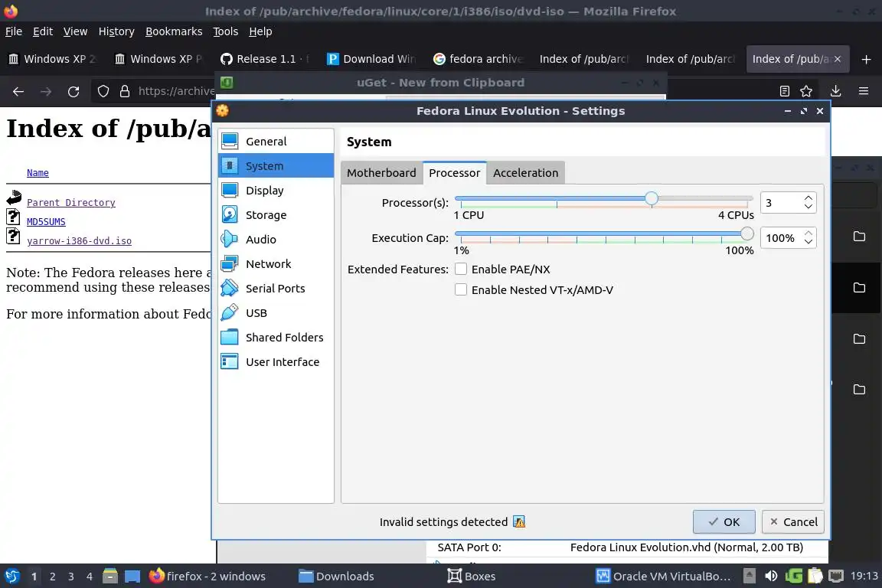Switch to workspace 2 in taskbar
The image size is (882, 588).
(x=52, y=577)
